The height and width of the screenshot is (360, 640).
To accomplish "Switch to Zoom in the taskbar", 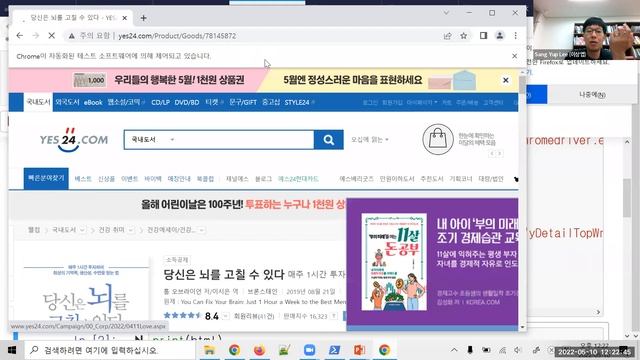I will 309,350.
